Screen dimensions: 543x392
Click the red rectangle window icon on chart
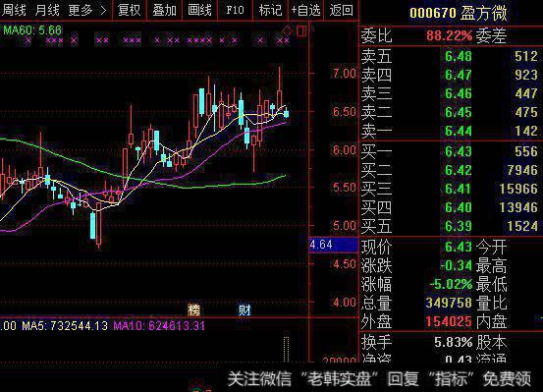point(301,31)
